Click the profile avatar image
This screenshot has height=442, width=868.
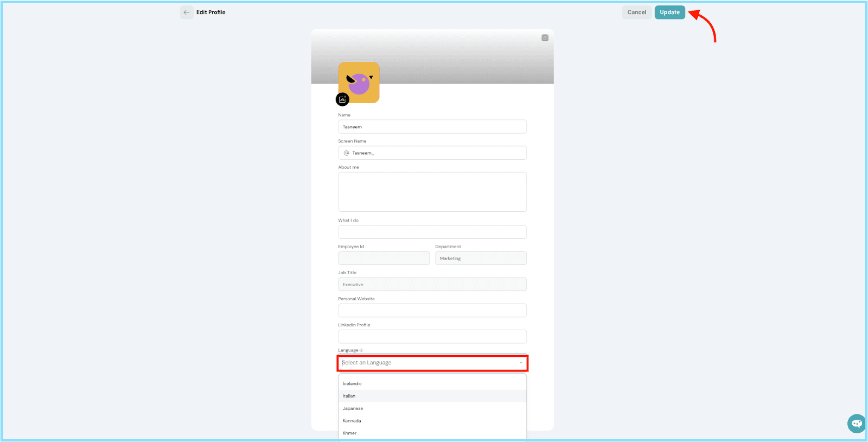click(359, 81)
